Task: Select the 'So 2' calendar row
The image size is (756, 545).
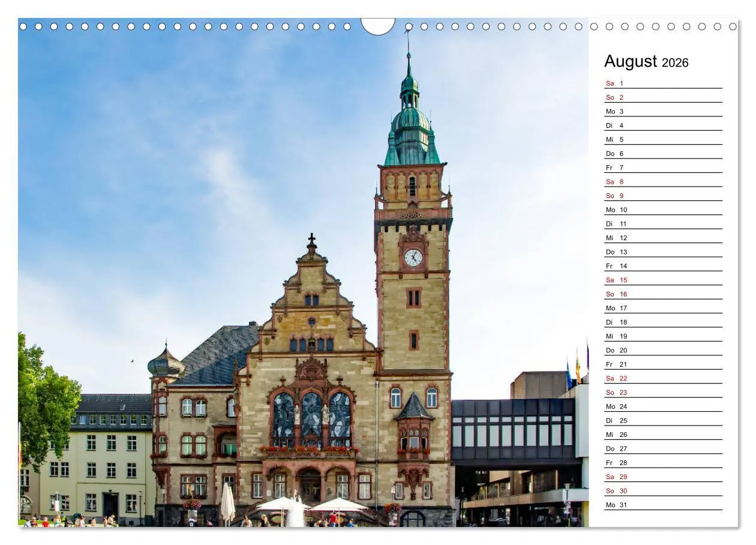Action: (x=663, y=97)
